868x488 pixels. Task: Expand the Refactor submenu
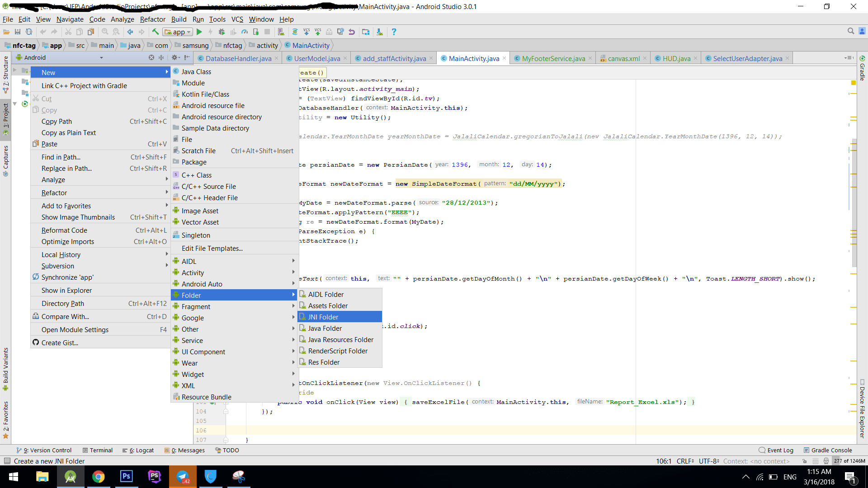click(99, 193)
